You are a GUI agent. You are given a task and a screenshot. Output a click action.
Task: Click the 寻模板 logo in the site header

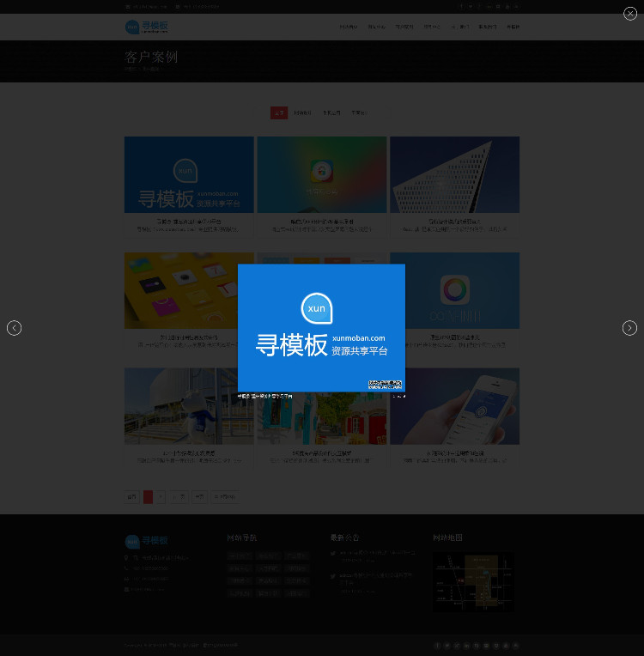coord(147,27)
